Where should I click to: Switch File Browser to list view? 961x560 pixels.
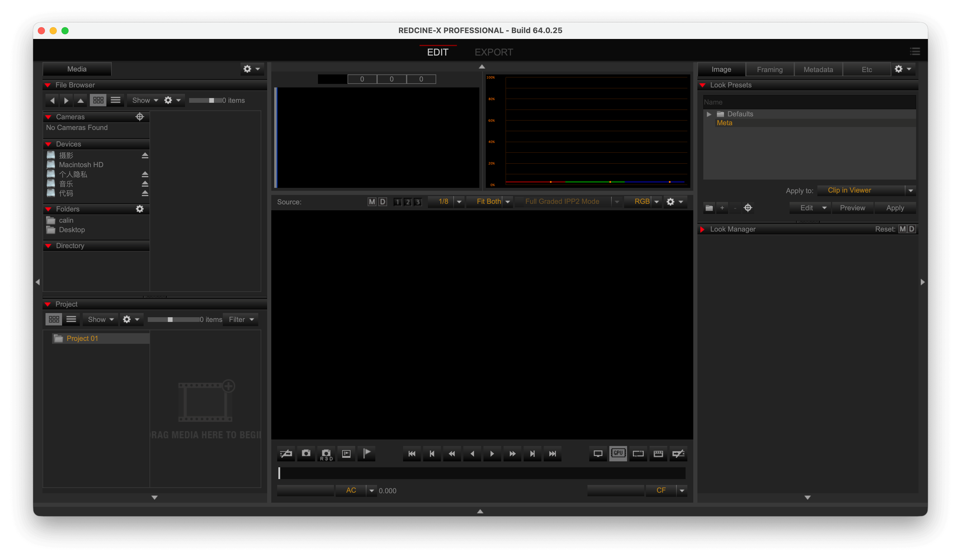pyautogui.click(x=116, y=100)
